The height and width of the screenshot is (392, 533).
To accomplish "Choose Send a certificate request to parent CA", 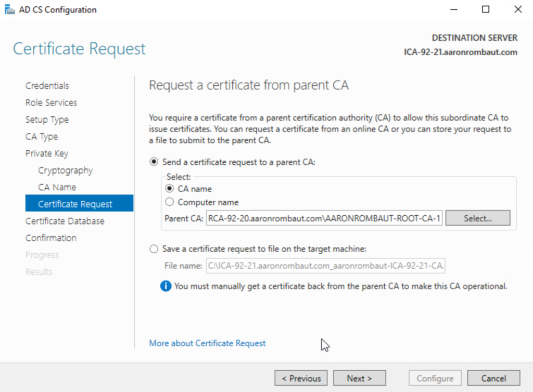I will click(154, 162).
